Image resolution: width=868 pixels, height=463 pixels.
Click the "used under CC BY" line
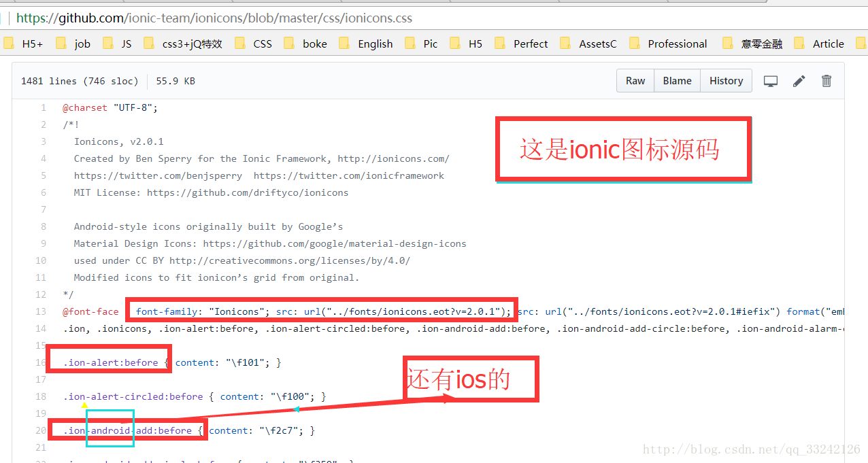point(242,260)
